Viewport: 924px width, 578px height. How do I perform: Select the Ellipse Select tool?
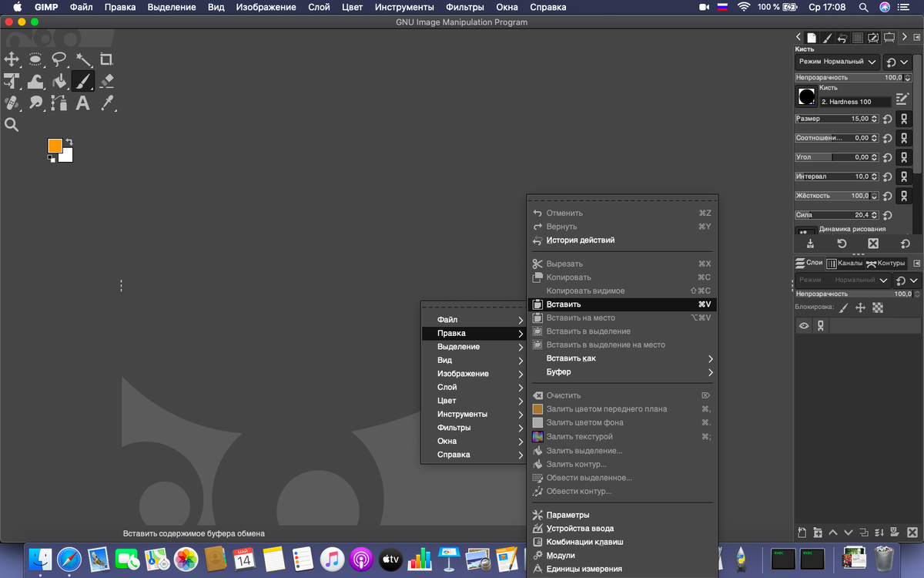point(35,59)
